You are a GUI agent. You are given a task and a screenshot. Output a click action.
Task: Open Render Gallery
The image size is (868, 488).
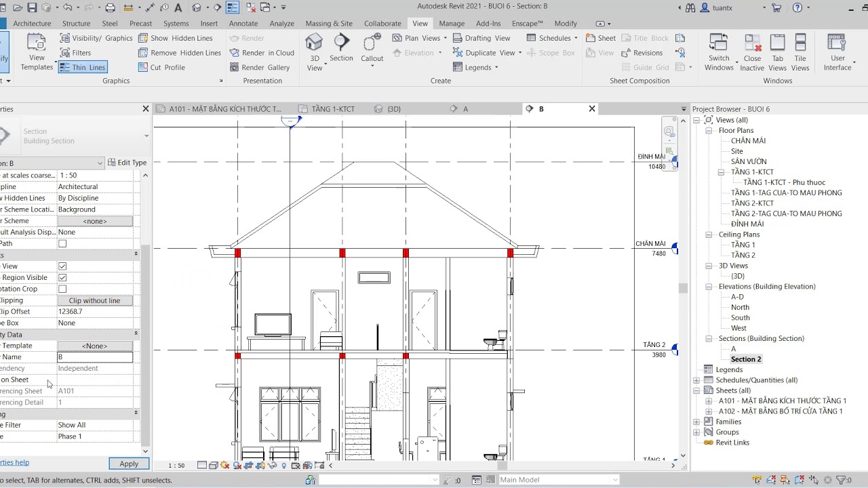click(x=260, y=67)
